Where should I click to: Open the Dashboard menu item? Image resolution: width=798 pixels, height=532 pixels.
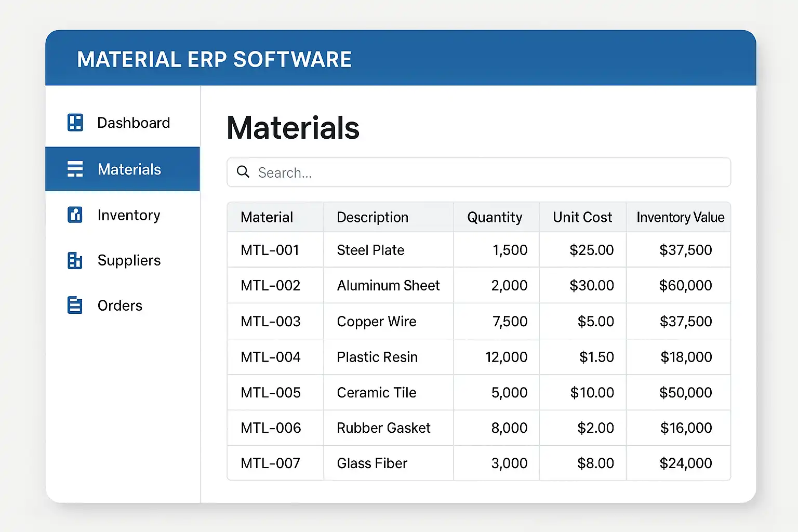click(x=134, y=123)
